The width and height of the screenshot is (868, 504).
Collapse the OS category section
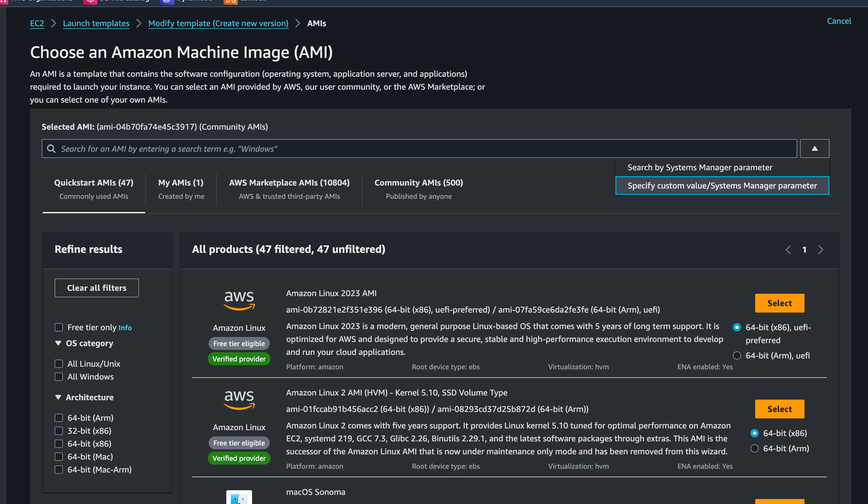pyautogui.click(x=58, y=343)
